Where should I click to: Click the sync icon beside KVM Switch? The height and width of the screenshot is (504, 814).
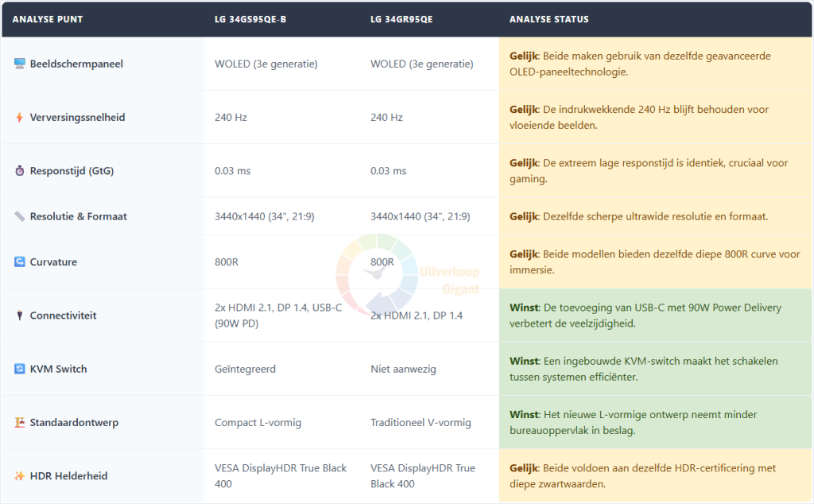[20, 369]
